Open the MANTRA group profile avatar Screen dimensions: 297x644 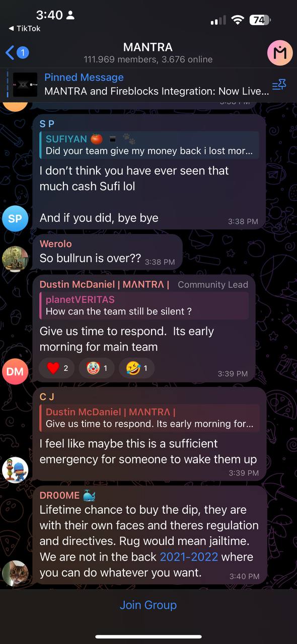coord(280,53)
